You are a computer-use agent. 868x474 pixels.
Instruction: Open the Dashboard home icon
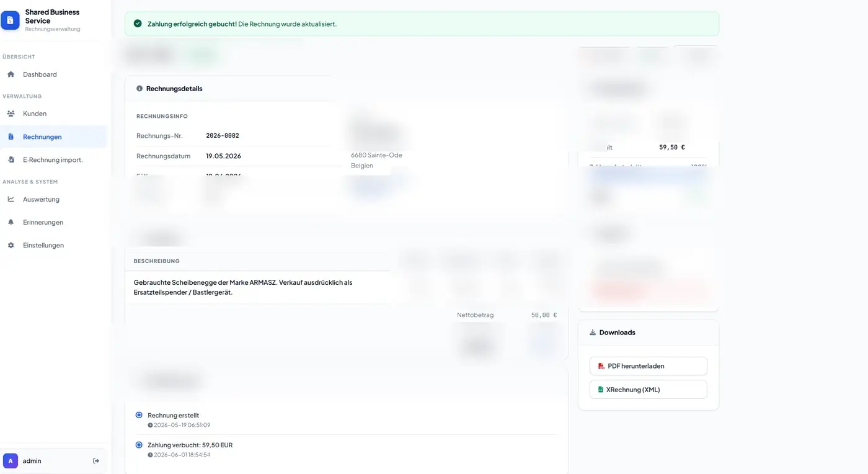pos(11,74)
